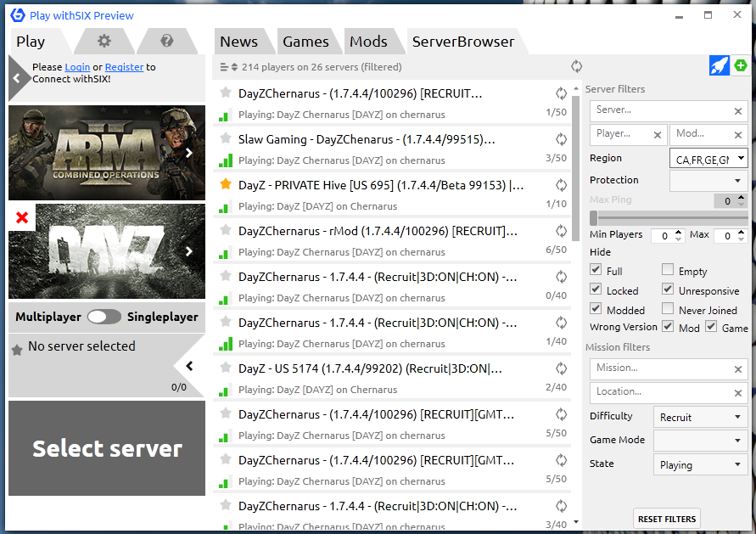Screen dimensions: 756x534
Task: Open the News tab
Action: point(238,42)
